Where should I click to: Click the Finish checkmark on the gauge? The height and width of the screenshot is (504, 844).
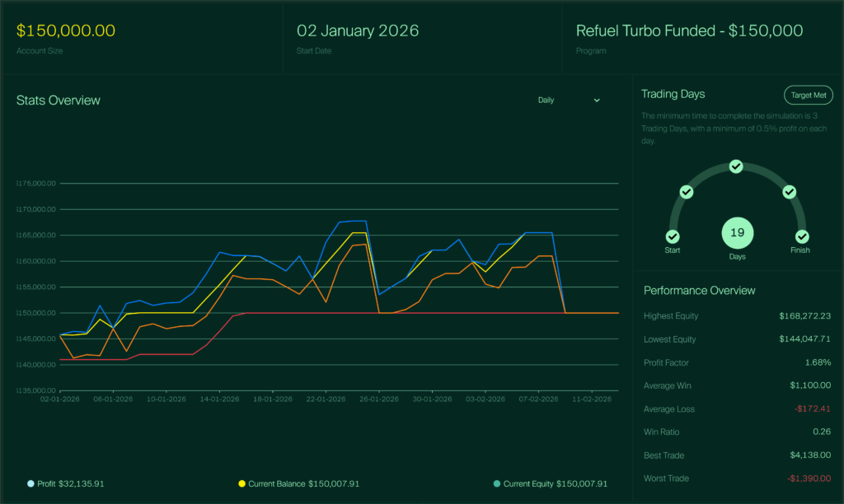click(802, 236)
